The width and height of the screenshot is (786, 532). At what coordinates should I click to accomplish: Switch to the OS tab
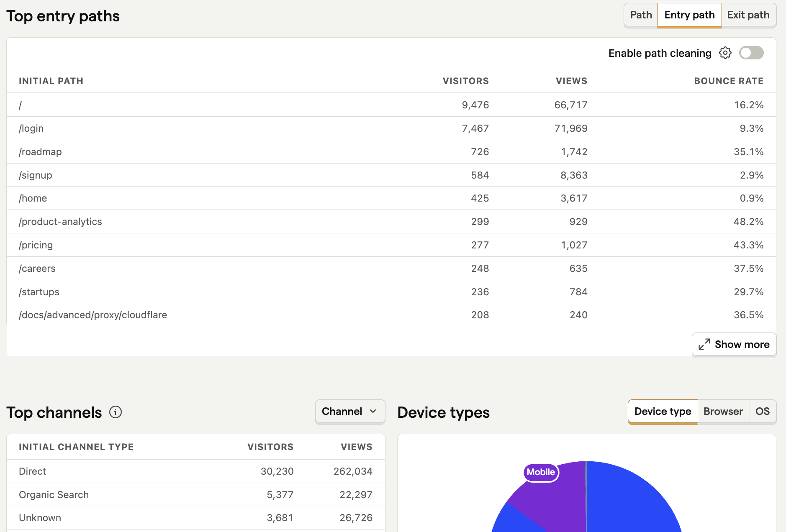tap(763, 412)
